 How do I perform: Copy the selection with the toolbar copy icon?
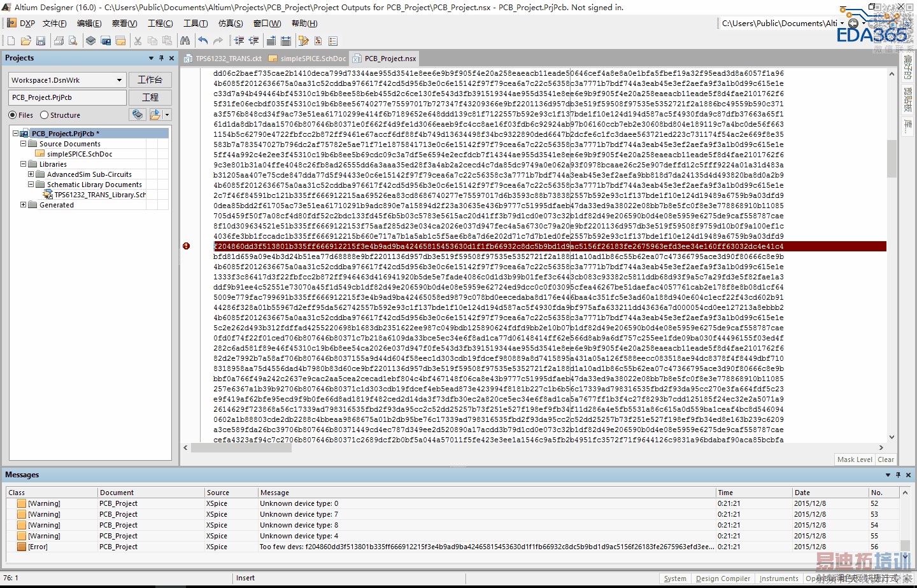coord(152,41)
